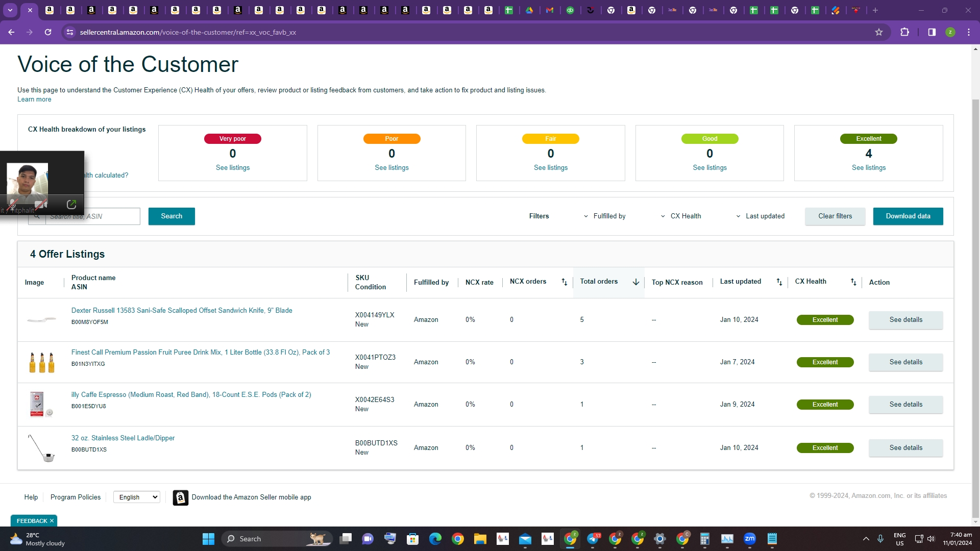This screenshot has height=551, width=980.
Task: Reload the Seller Central page
Action: pos(48,32)
